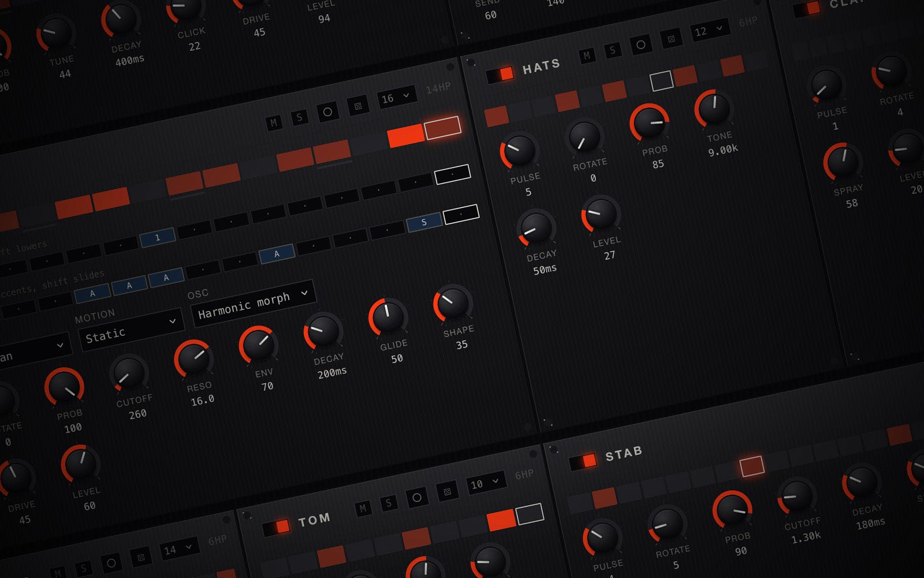Click the STAB PROB knob set to 90
924x578 pixels.
pos(732,510)
